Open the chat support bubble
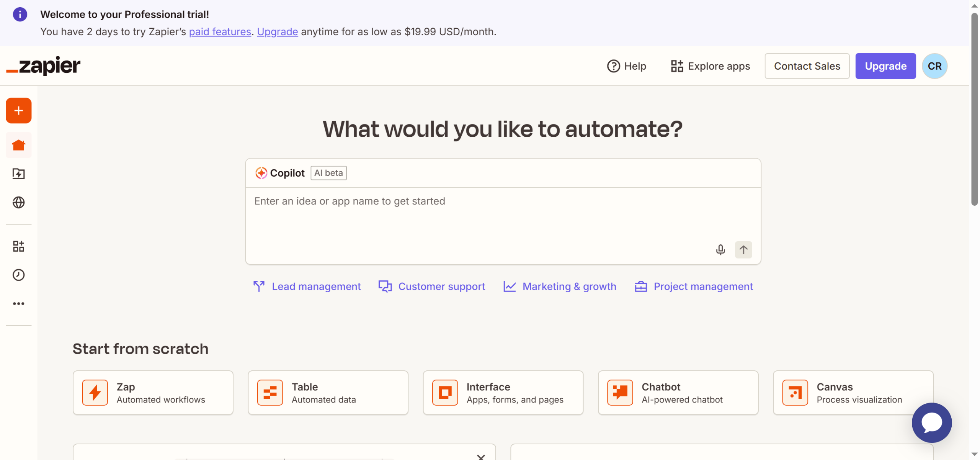 tap(931, 422)
